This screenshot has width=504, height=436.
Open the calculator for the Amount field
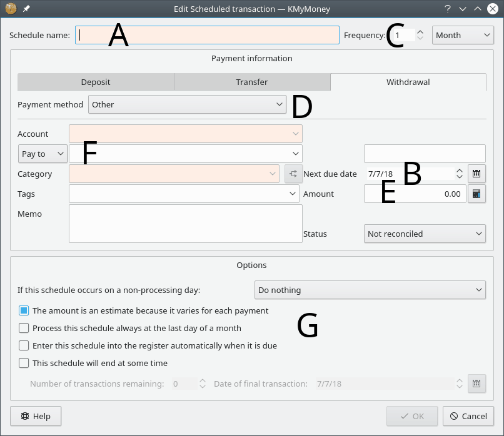coord(476,194)
